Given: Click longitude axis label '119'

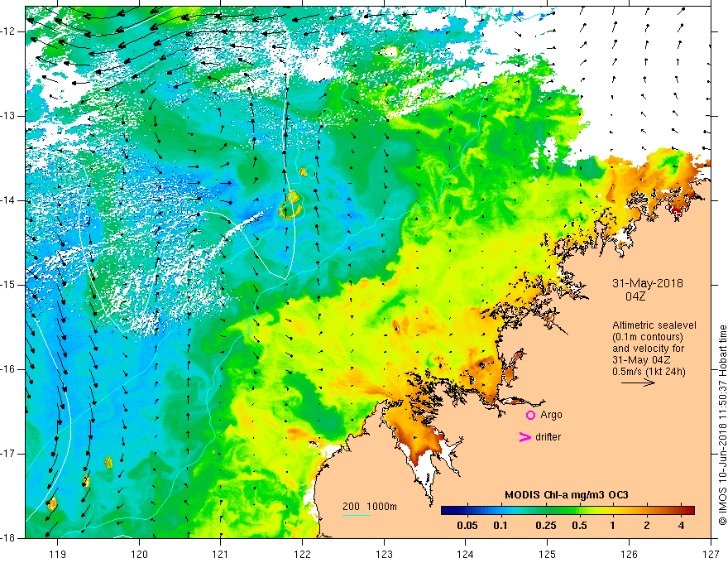Looking at the screenshot, I should [58, 554].
